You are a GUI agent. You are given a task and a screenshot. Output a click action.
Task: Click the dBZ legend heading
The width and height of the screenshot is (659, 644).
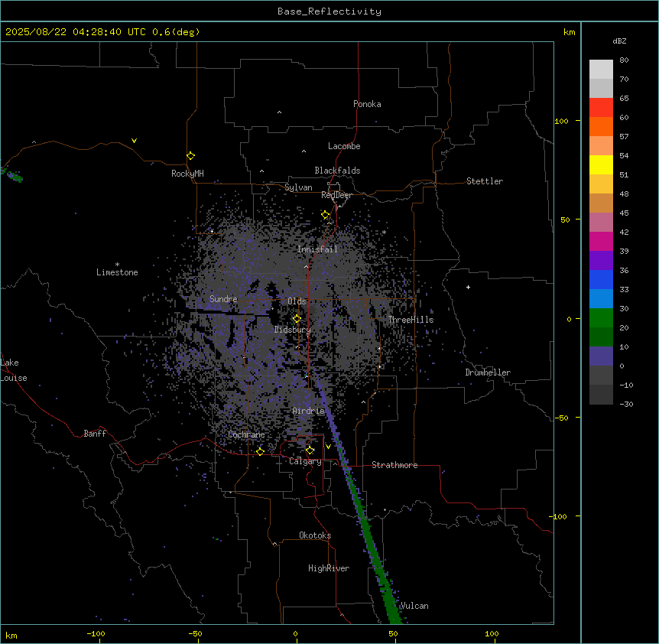(x=619, y=41)
